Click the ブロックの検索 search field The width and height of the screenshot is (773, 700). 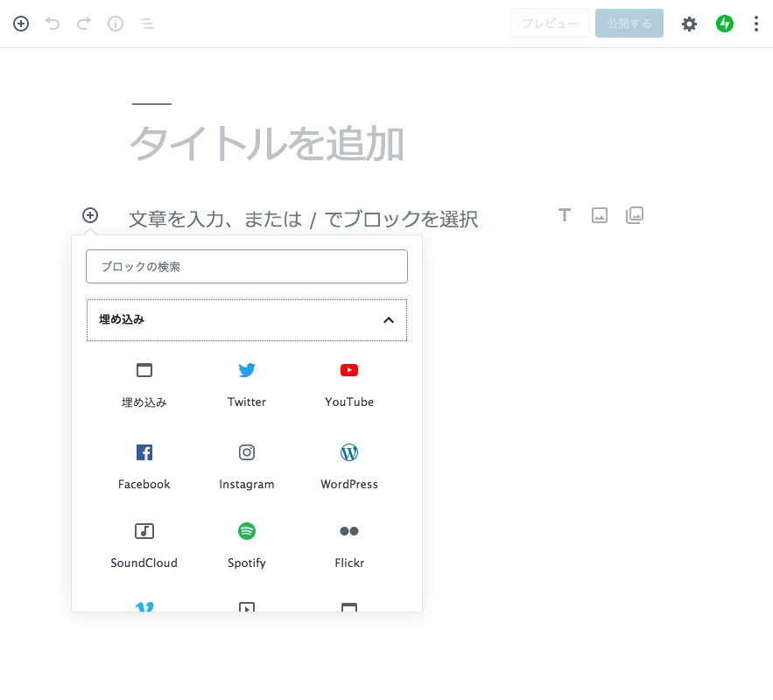tap(247, 267)
